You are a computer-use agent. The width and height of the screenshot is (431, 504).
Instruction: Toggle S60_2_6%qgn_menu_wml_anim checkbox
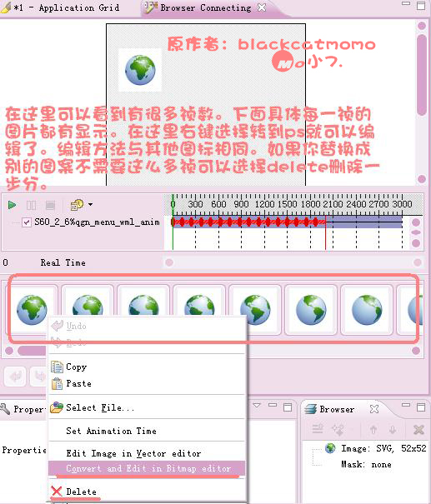(27, 222)
